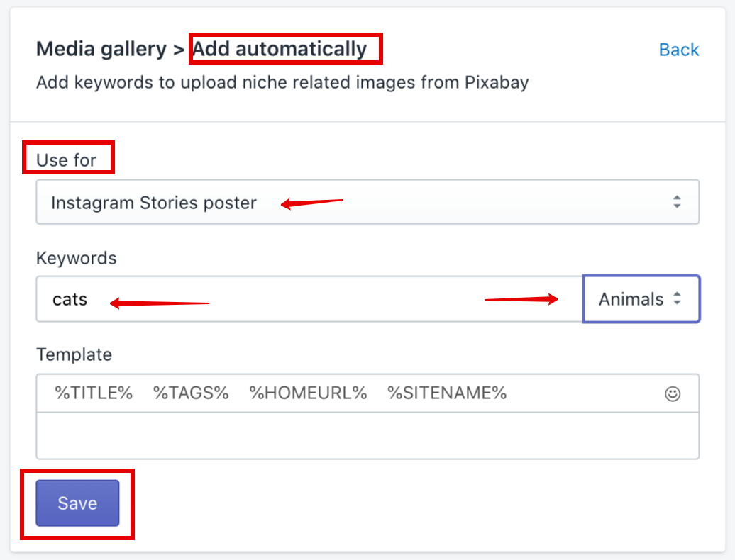Click the Use for select arrows icon
This screenshot has width=735, height=560.
tap(677, 202)
